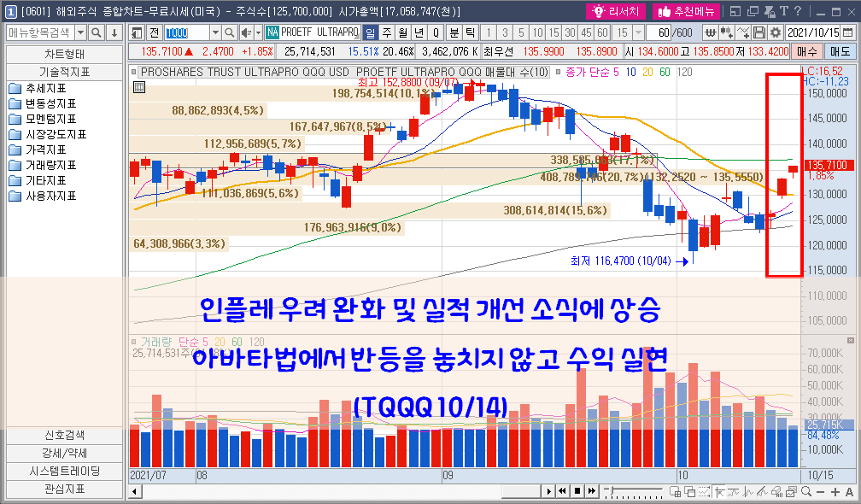Select the 년 yearly period toggle

pos(419,33)
